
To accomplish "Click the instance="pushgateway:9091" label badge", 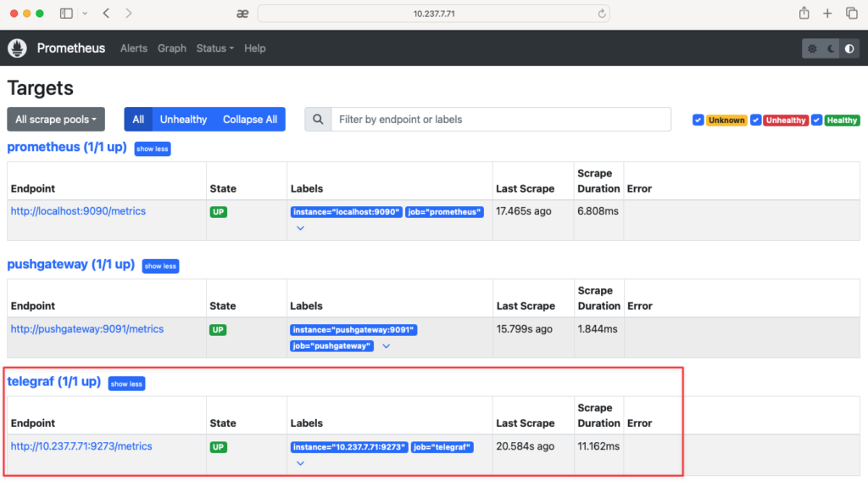I will click(x=353, y=330).
